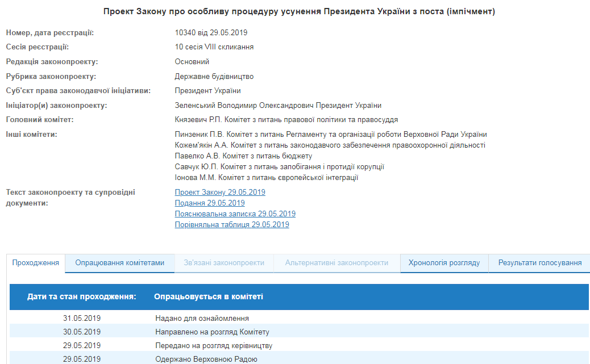Click the 'Опрацьовується в комітеті' status header

click(209, 297)
